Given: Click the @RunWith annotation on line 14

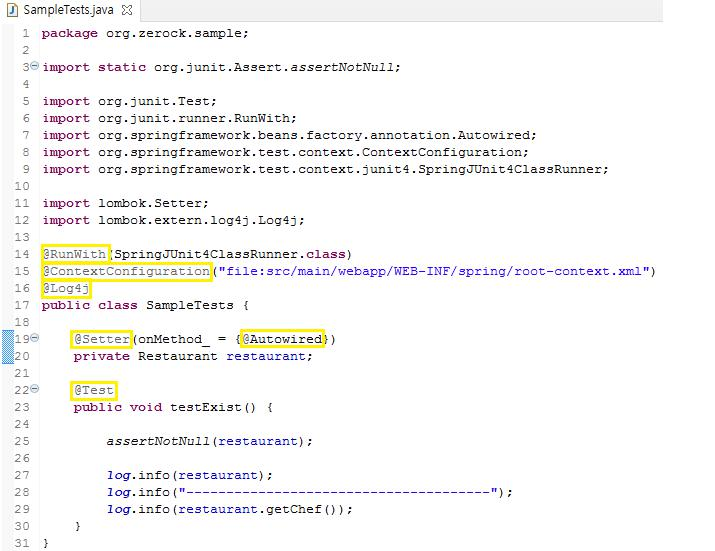Looking at the screenshot, I should 75,254.
